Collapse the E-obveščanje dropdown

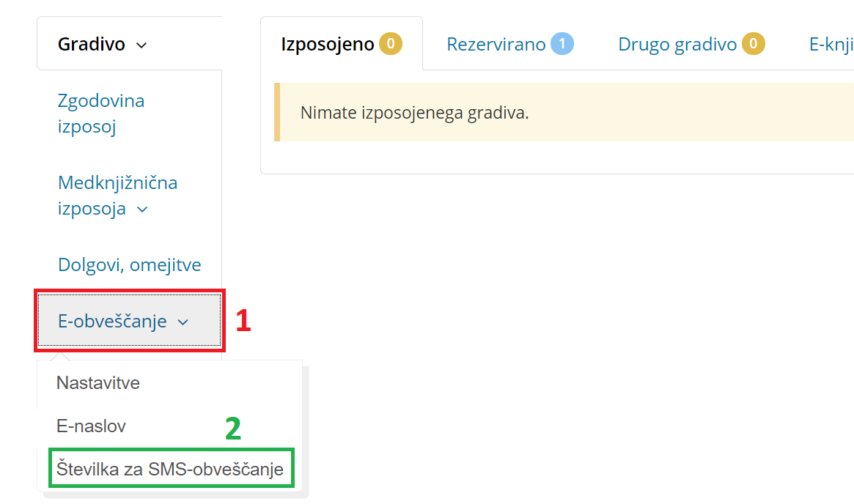pyautogui.click(x=130, y=321)
